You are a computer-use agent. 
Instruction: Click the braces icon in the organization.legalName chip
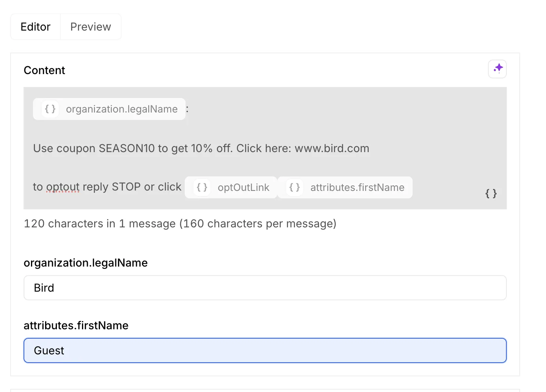[x=50, y=109]
